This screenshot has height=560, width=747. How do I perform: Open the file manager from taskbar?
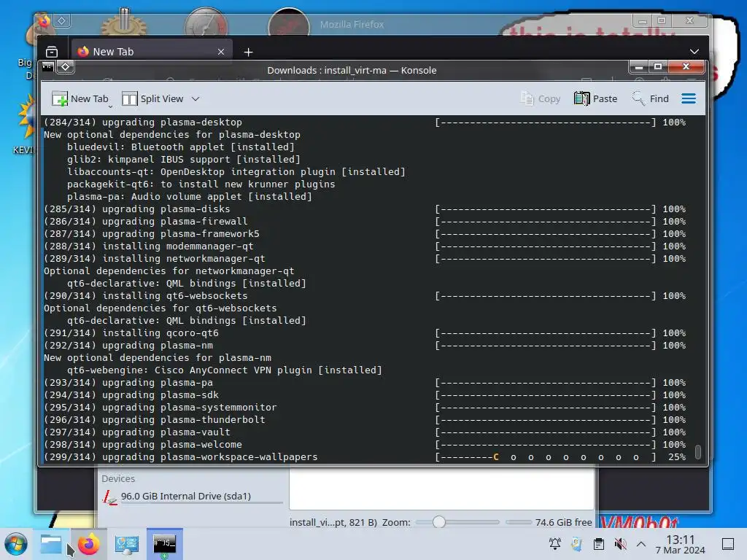click(x=52, y=544)
